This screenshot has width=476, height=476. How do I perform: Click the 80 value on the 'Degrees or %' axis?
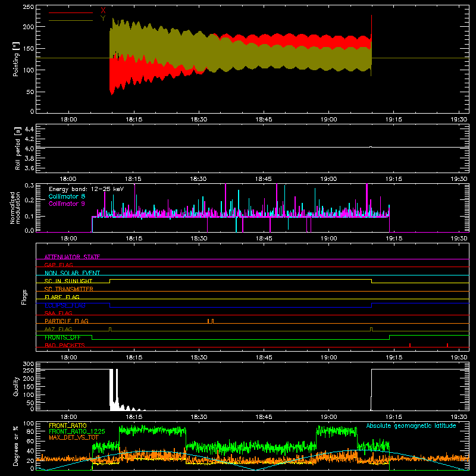click(x=30, y=431)
